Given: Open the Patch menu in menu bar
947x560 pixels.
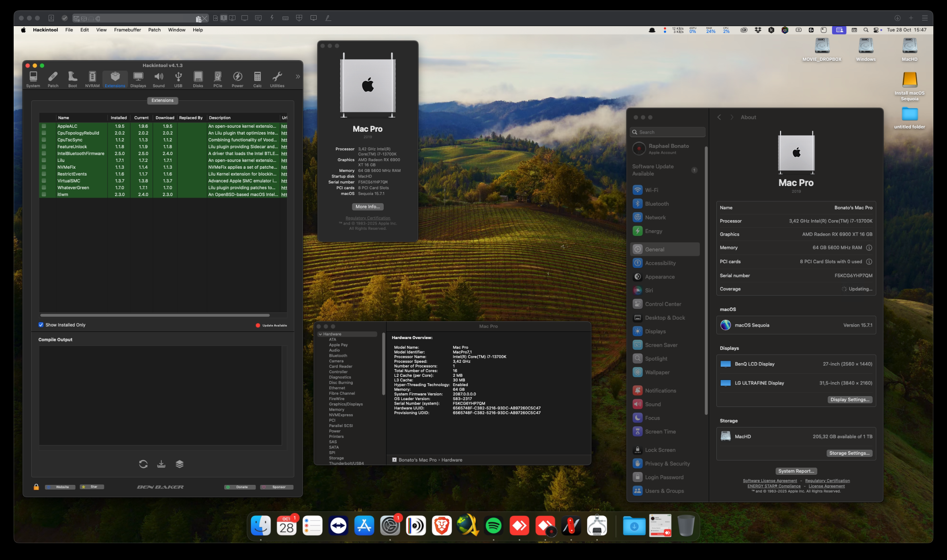Looking at the screenshot, I should [154, 30].
